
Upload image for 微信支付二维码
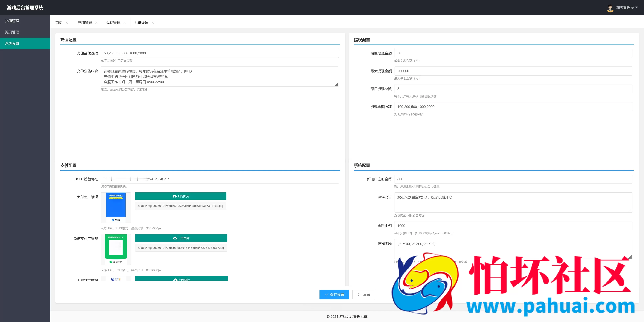click(x=181, y=238)
